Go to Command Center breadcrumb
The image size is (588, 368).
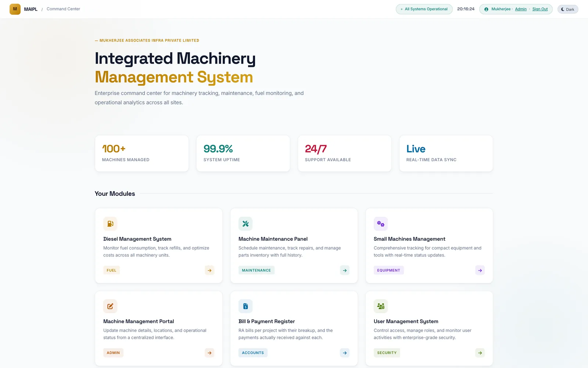click(63, 9)
